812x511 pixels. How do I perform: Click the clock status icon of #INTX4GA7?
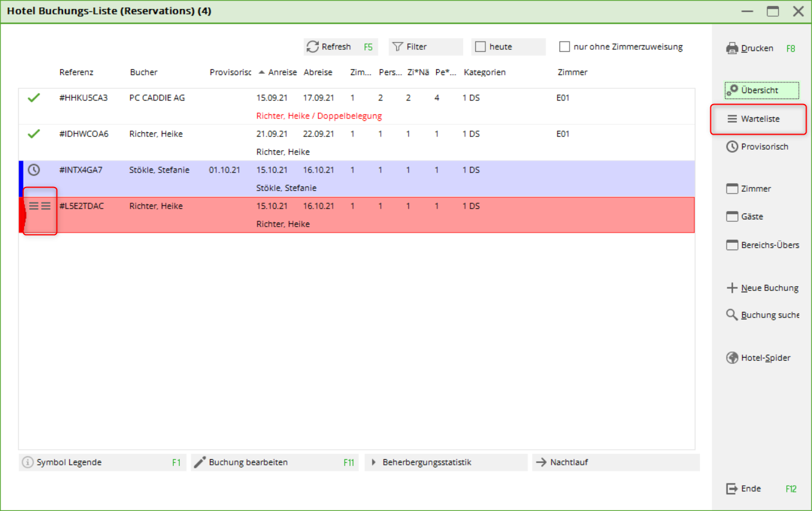click(34, 170)
